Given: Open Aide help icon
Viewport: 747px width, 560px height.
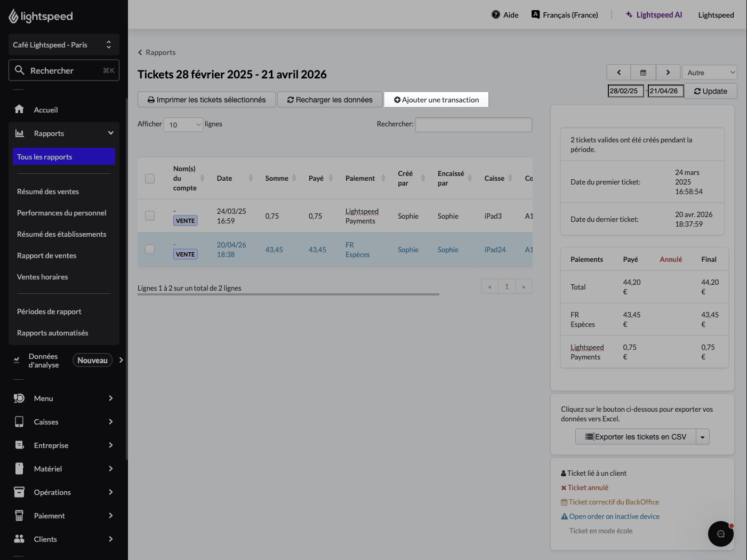Looking at the screenshot, I should pyautogui.click(x=496, y=14).
